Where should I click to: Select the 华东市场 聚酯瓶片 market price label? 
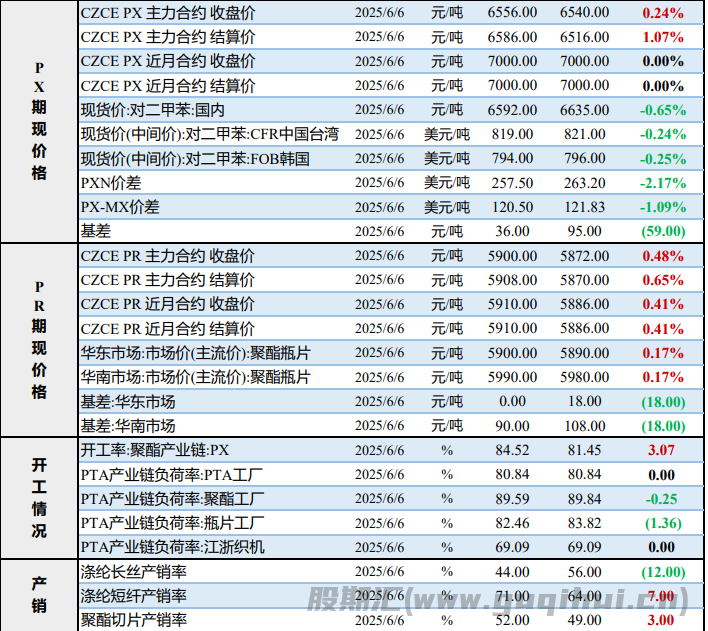click(x=194, y=353)
